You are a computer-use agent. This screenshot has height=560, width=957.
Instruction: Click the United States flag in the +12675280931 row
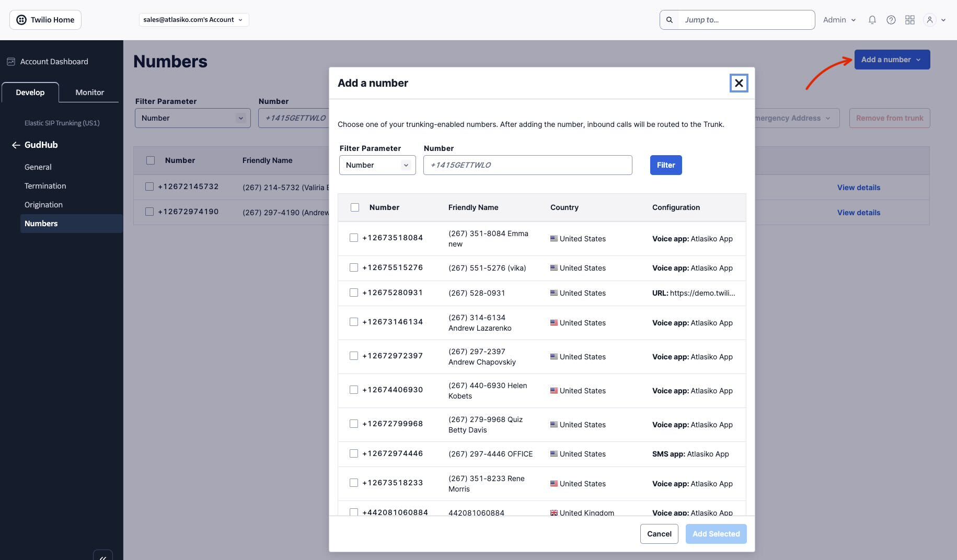554,293
